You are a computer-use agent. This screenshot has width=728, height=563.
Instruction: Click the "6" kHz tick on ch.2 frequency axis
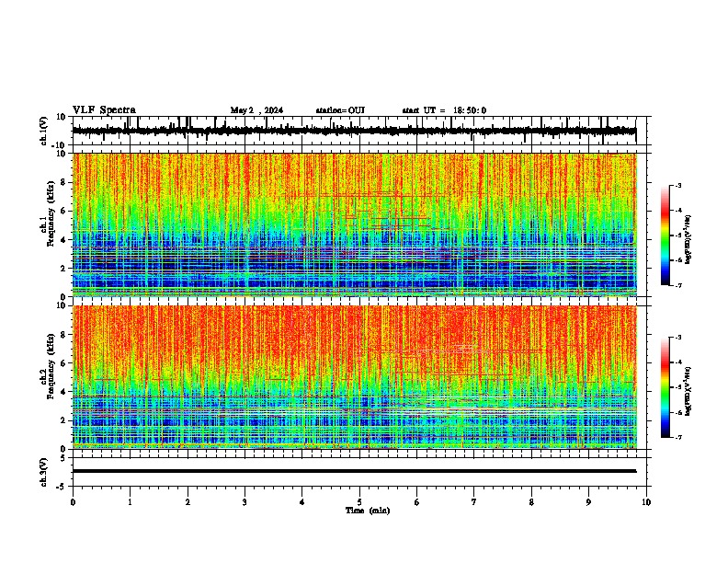pos(64,363)
